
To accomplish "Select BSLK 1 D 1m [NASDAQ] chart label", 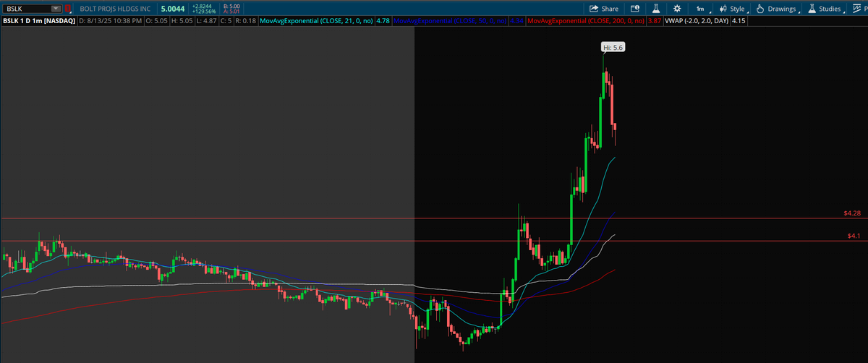I will pyautogui.click(x=38, y=22).
